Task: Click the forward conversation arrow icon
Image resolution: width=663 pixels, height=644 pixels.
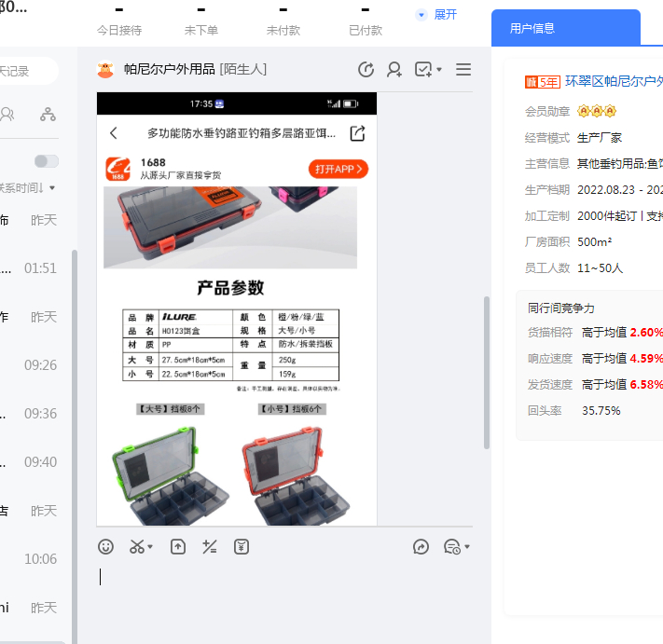Action: (421, 547)
